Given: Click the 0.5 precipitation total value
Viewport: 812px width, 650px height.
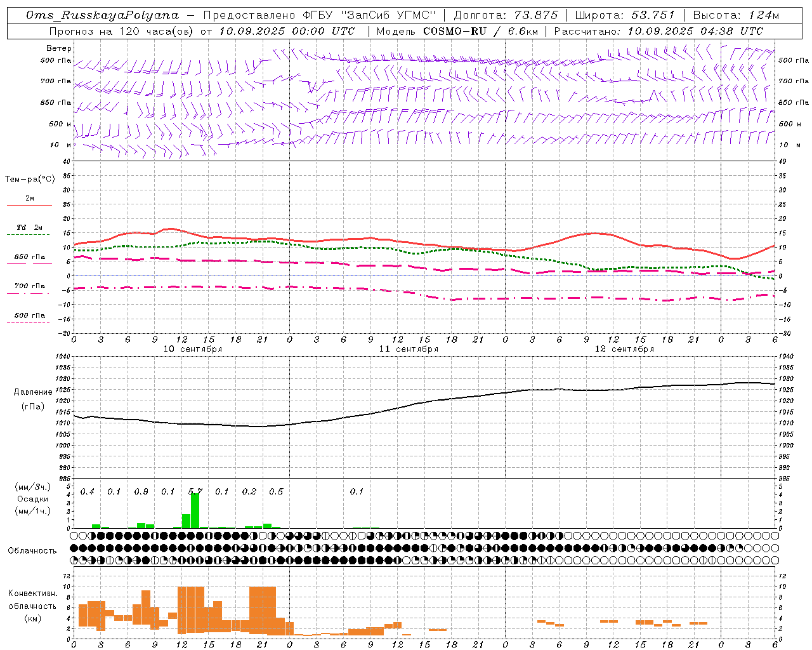Looking at the screenshot, I should [x=276, y=492].
